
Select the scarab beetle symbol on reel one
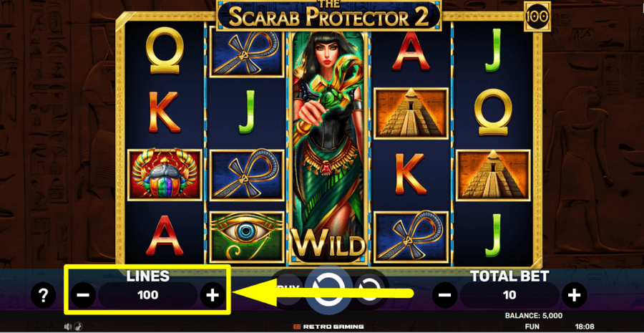tap(165, 175)
